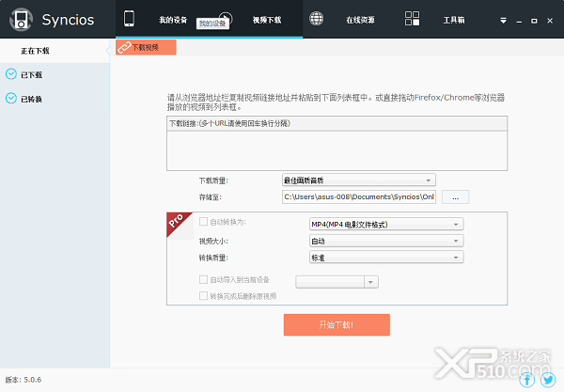This screenshot has height=392, width=564.
Task: Select 已下载 in the sidebar
Action: click(x=55, y=75)
